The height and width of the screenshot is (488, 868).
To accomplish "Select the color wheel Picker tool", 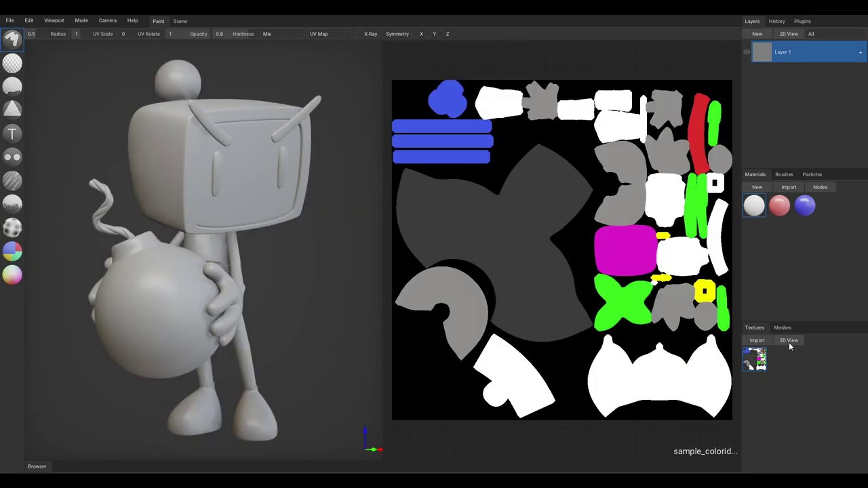I will click(x=12, y=274).
